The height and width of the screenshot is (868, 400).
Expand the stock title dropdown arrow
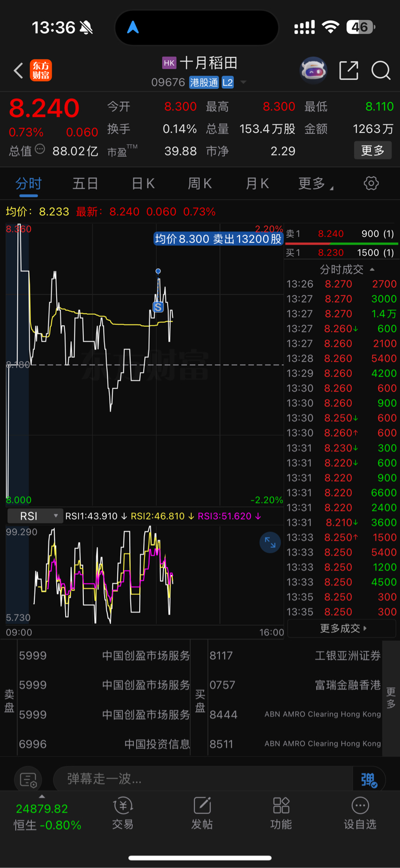[x=243, y=82]
